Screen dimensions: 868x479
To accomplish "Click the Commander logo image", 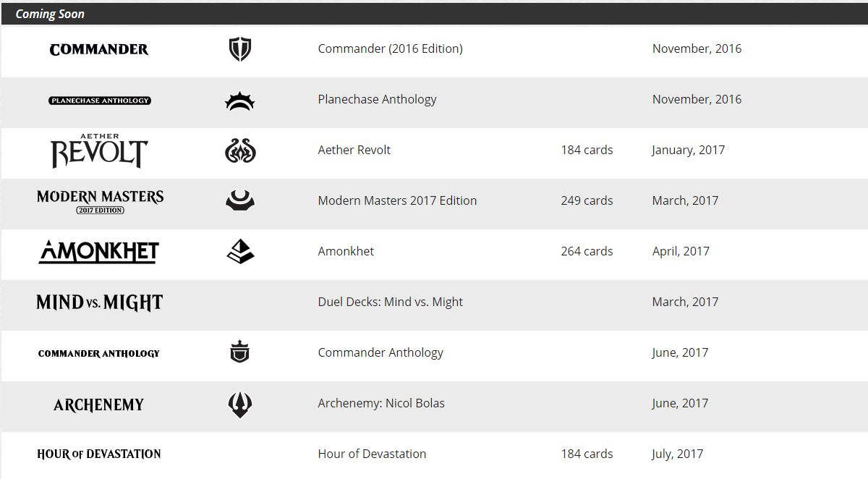I will [x=99, y=49].
